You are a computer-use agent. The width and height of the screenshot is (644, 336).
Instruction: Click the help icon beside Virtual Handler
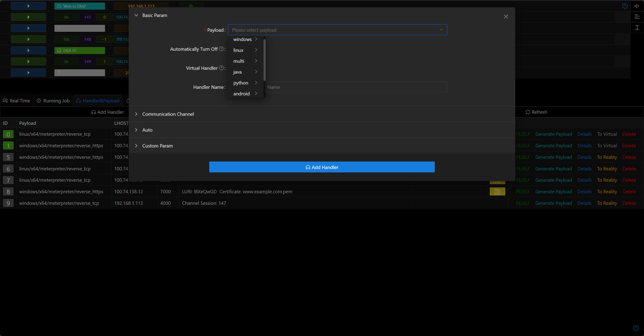[221, 68]
